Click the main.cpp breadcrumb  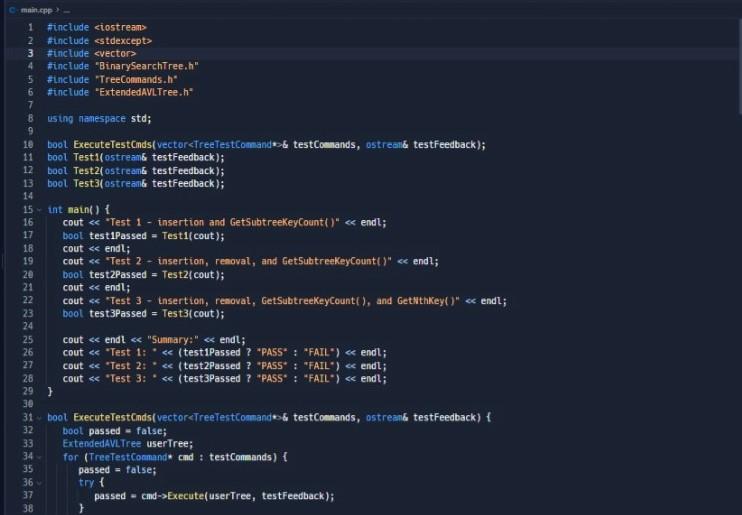[x=36, y=9]
